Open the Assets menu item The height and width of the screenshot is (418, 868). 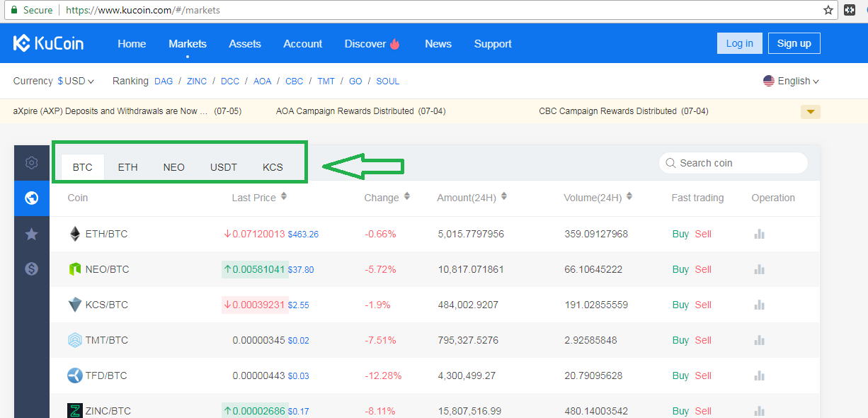pos(245,43)
